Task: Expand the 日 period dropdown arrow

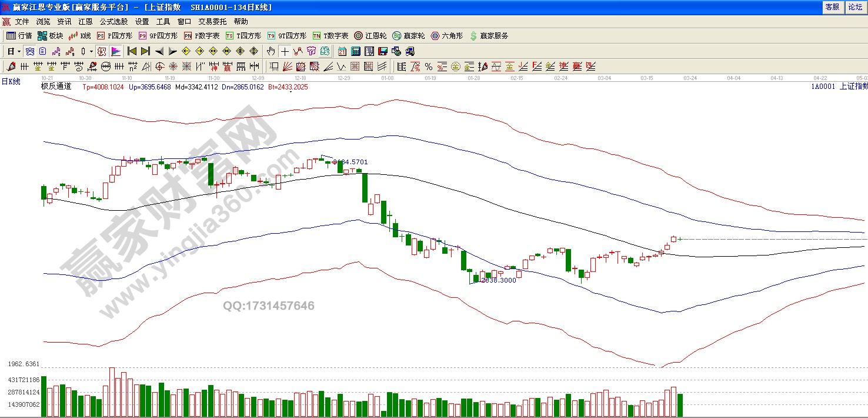Action: [19, 51]
